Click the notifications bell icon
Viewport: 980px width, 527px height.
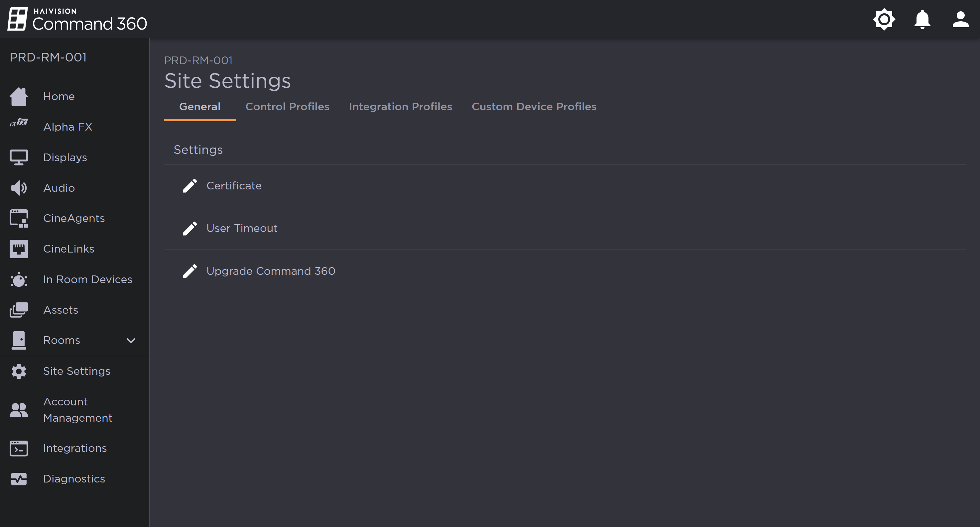pyautogui.click(x=922, y=19)
